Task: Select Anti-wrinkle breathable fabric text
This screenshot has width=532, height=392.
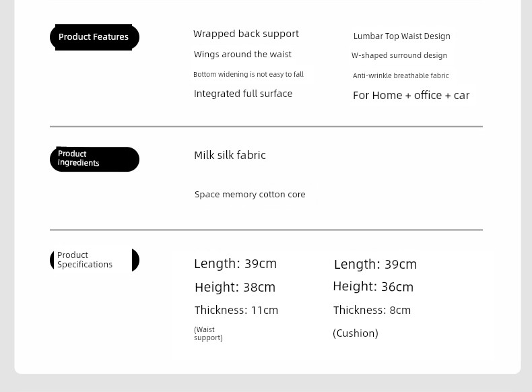Action: [x=401, y=75]
